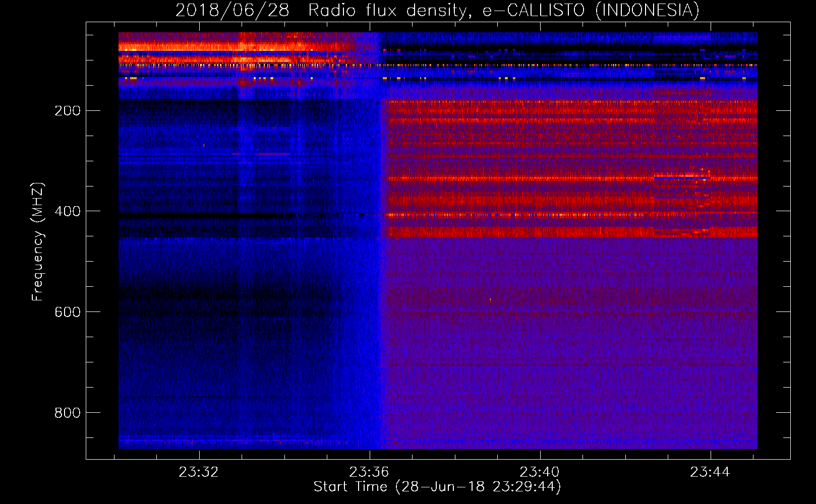Image resolution: width=816 pixels, height=504 pixels.
Task: Click the 800 frequency axis label
Action: 68,413
